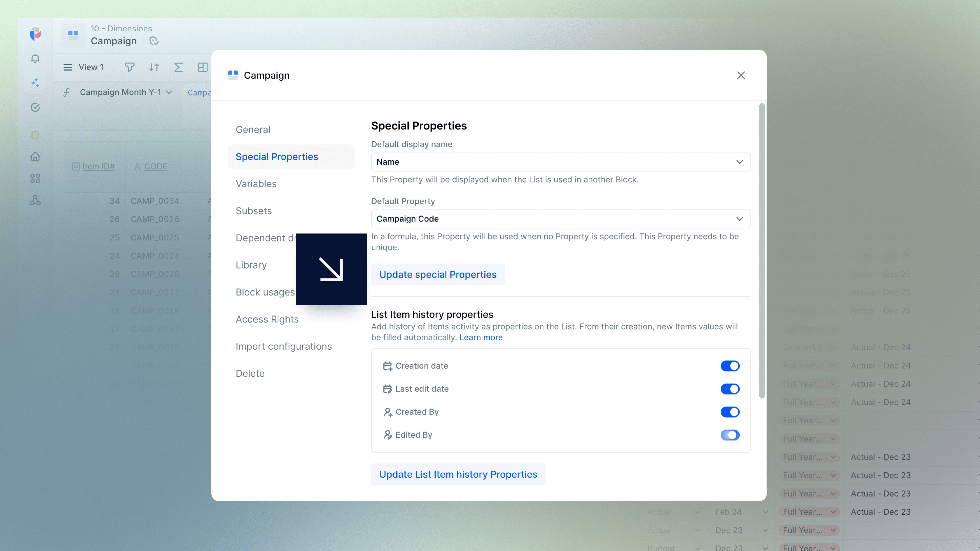Open the Default Property dropdown

560,219
